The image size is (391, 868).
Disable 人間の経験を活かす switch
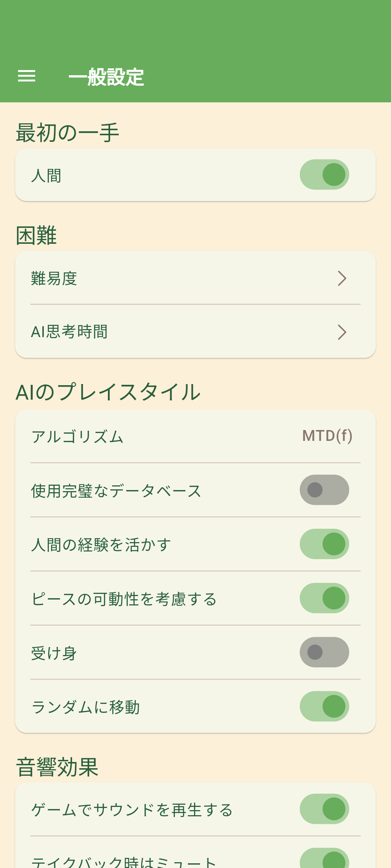[324, 544]
